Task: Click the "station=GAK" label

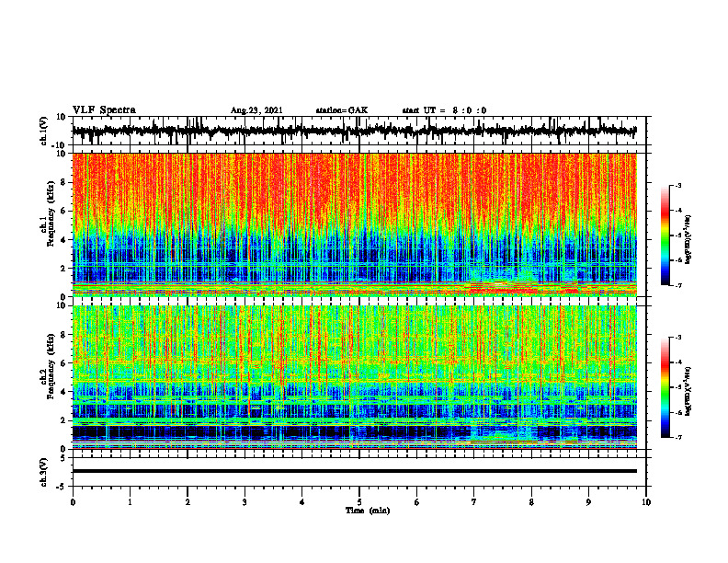Action: click(342, 110)
